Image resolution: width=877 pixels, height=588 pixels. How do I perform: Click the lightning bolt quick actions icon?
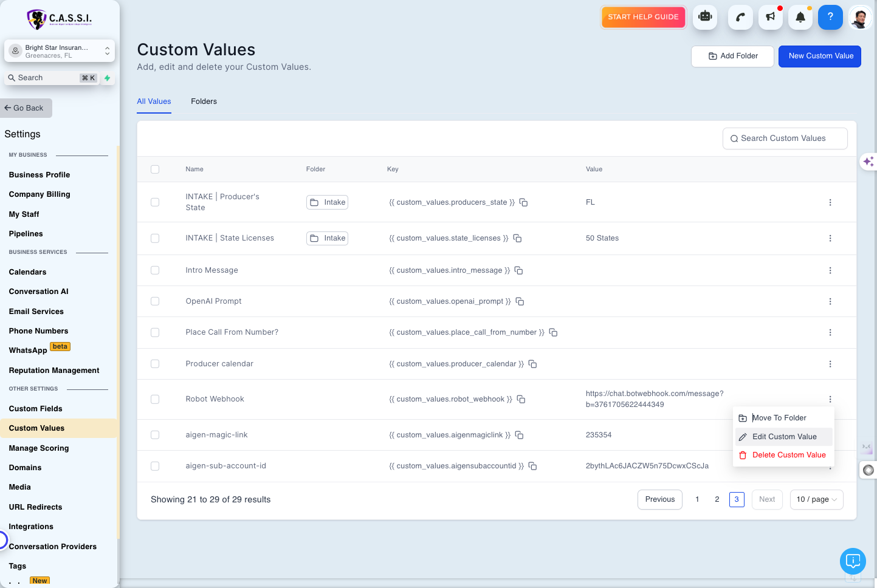tap(108, 78)
